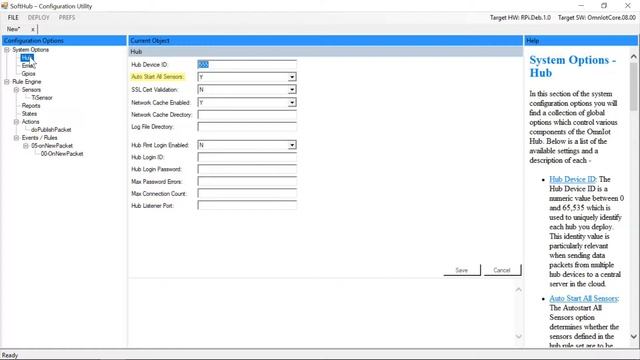Restore down the SoftHub window
The width and height of the screenshot is (640, 360).
coord(604,6)
